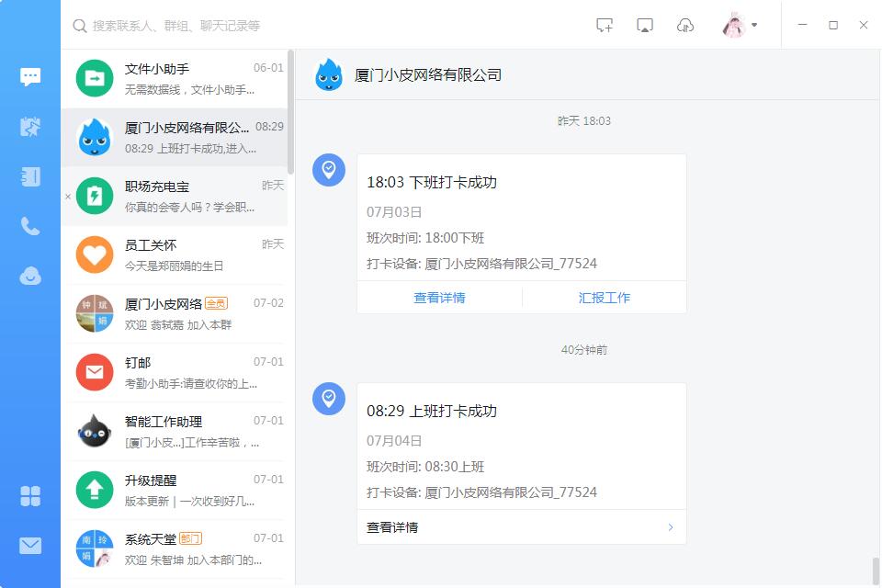Open the DING notifications sidebar icon

tap(30, 127)
